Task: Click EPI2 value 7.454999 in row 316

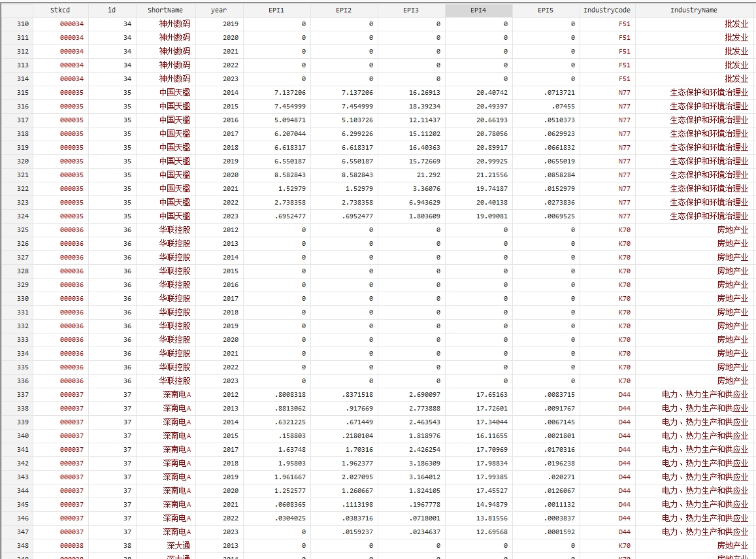Action: 357,106
